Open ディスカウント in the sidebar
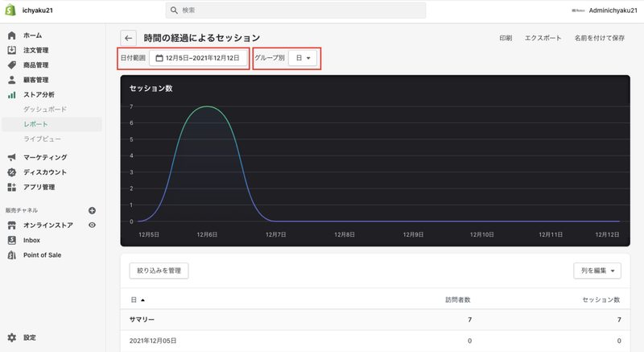The width and height of the screenshot is (644, 352). (x=45, y=172)
